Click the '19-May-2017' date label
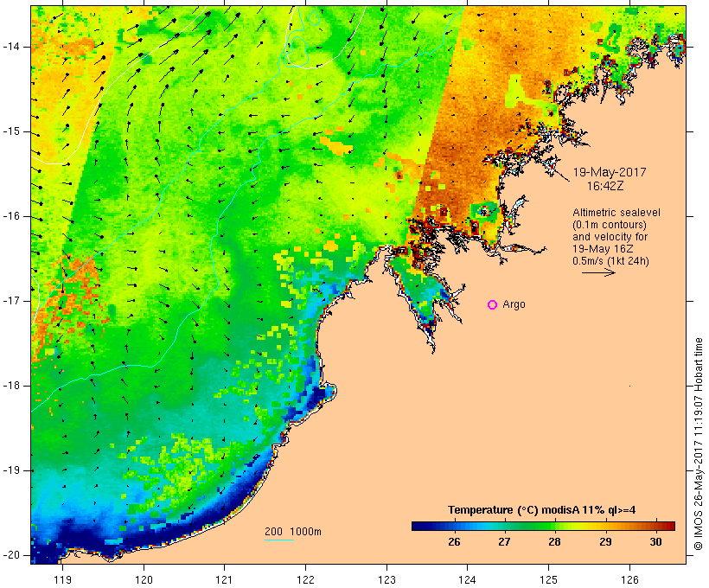709x588 pixels. [x=610, y=172]
